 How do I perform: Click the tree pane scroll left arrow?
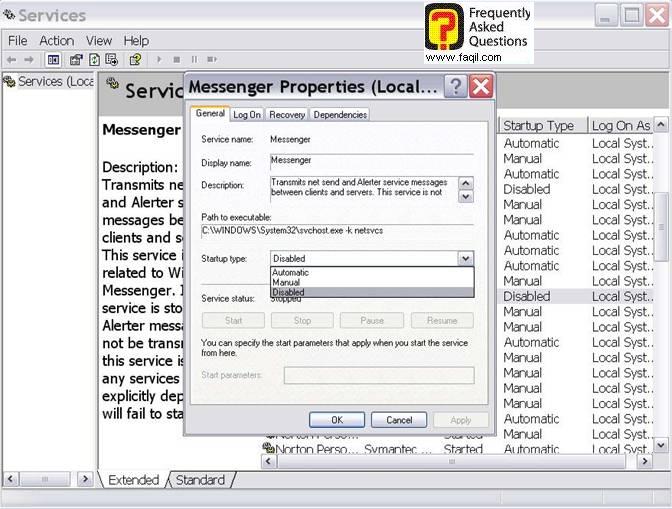coord(11,479)
